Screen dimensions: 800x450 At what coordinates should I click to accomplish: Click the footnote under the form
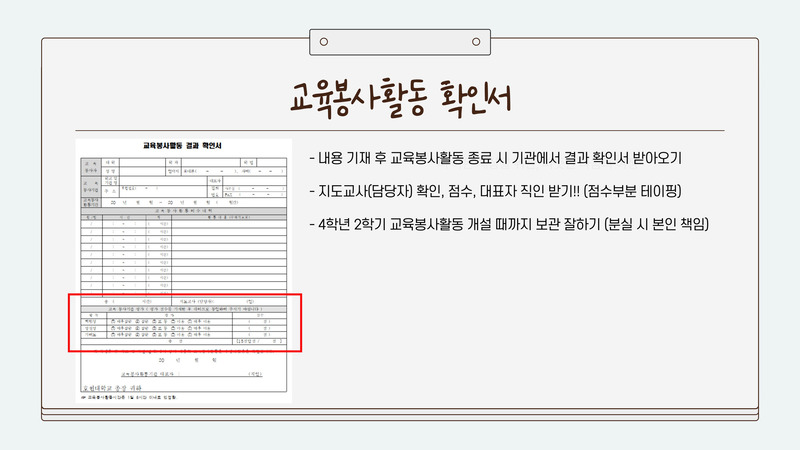[129, 397]
